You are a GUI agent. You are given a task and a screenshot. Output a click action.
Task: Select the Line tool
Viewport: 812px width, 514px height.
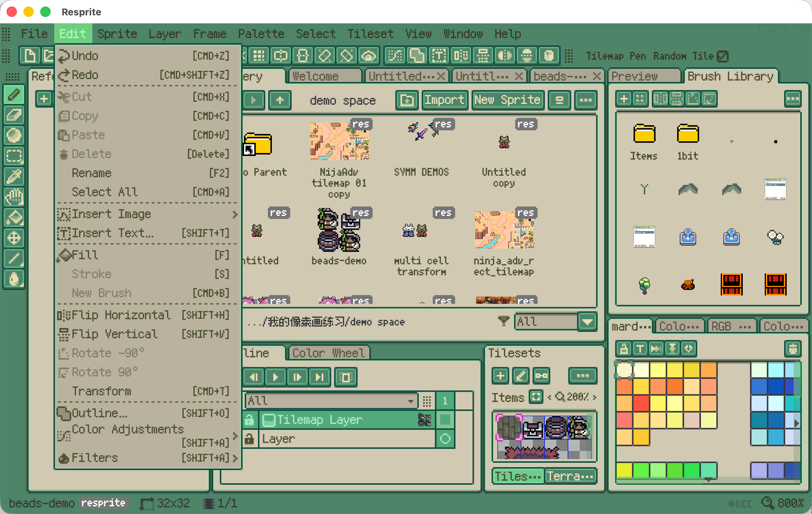14,259
